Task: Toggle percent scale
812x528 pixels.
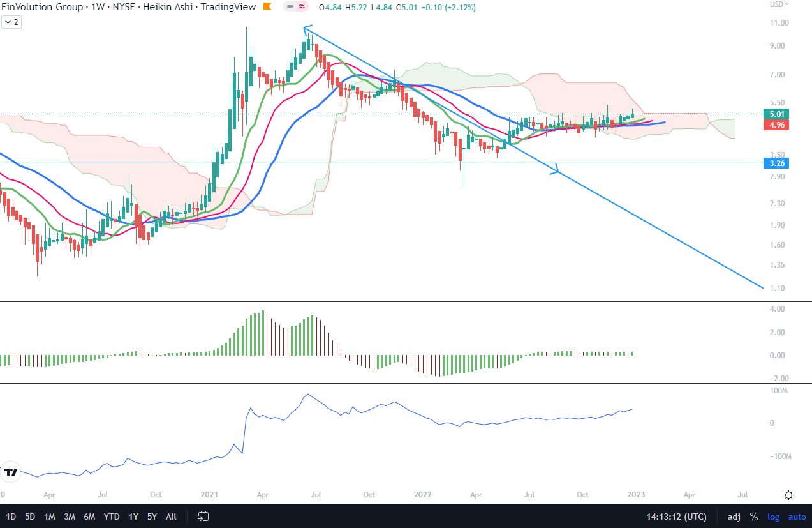Action: [754, 517]
